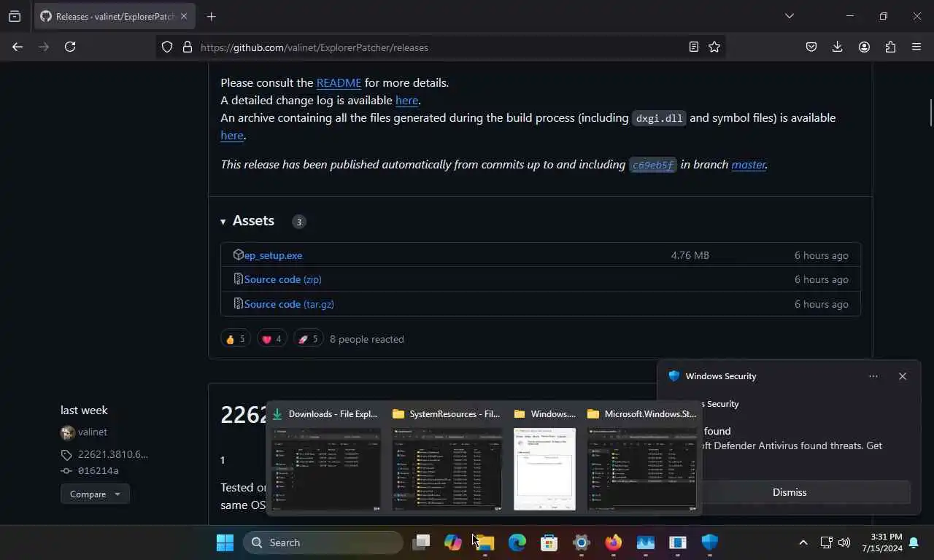934x560 pixels.
Task: Dismiss the Windows Security notification
Action: 790,492
